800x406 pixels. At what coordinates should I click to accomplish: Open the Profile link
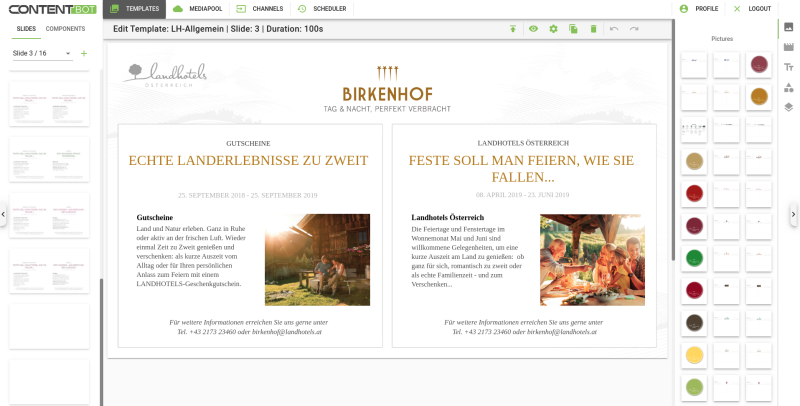[699, 9]
